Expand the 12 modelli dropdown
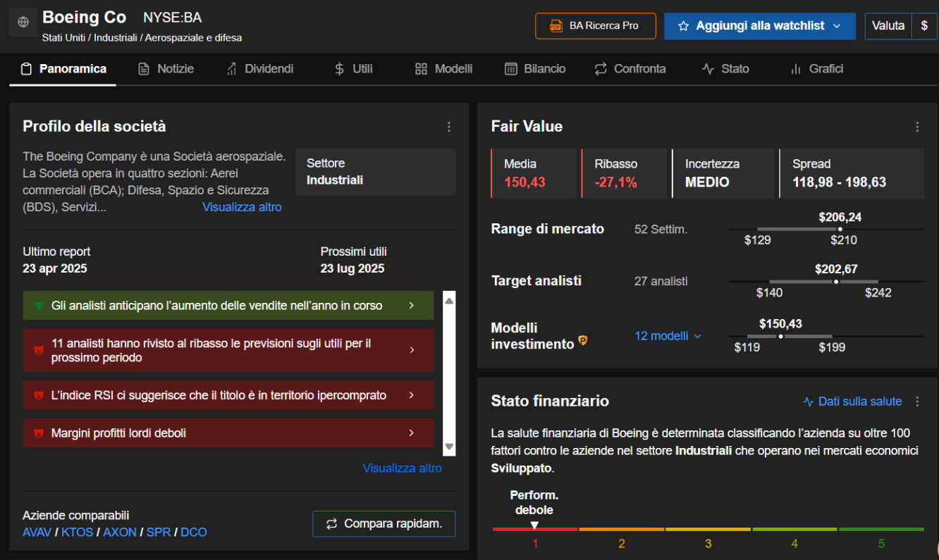This screenshot has height=560, width=939. 698,337
